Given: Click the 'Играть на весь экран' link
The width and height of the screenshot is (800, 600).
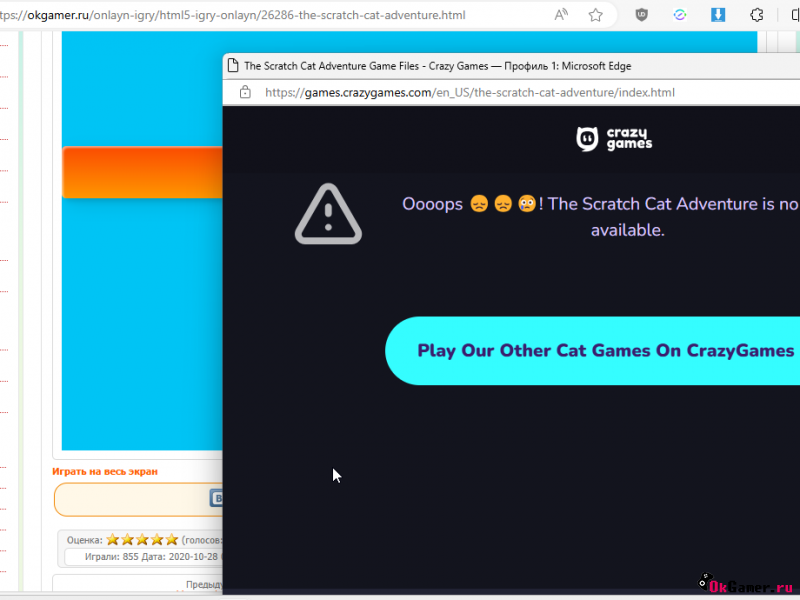Looking at the screenshot, I should tap(105, 471).
